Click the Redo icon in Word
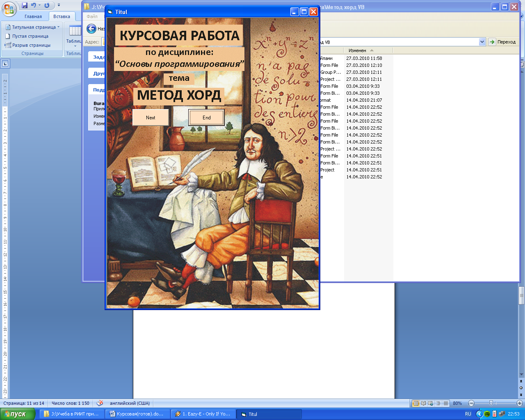 pyautogui.click(x=47, y=5)
